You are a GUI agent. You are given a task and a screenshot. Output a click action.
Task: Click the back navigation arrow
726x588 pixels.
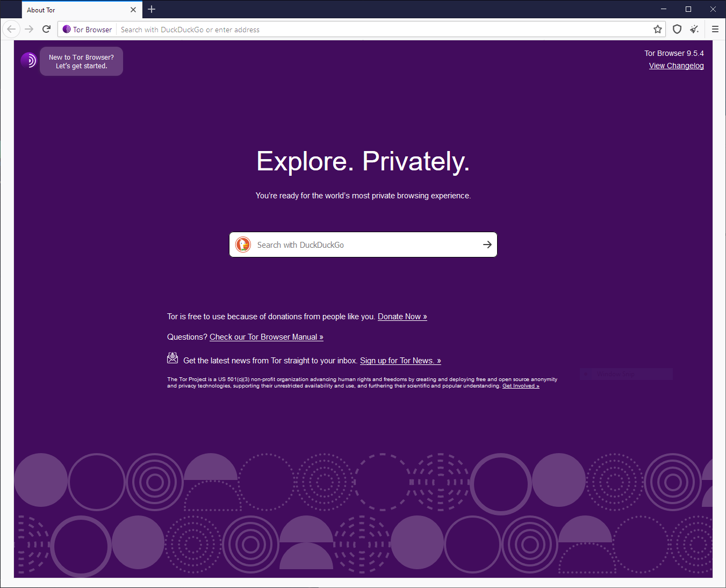(x=11, y=29)
